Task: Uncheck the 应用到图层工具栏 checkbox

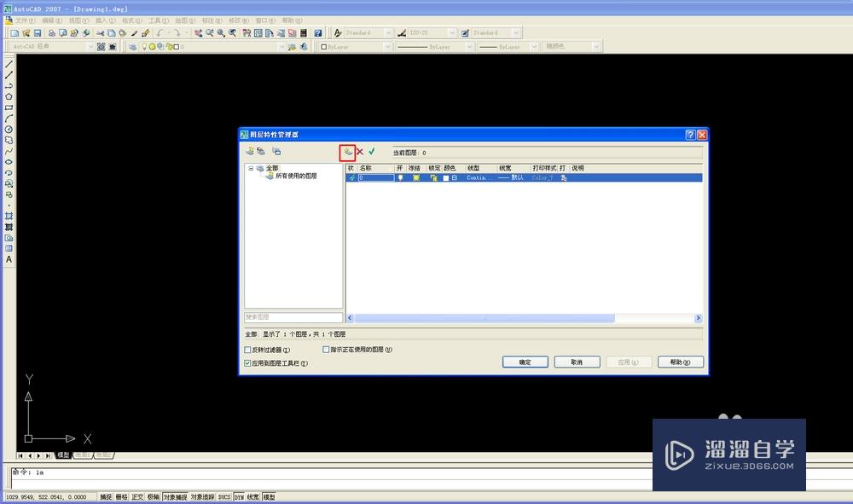Action: (x=248, y=363)
